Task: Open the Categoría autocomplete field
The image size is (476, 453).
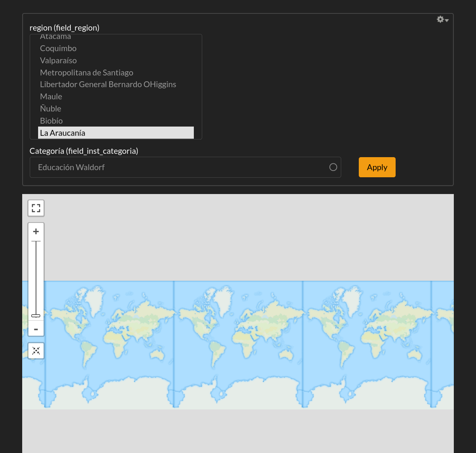Action: [180, 167]
